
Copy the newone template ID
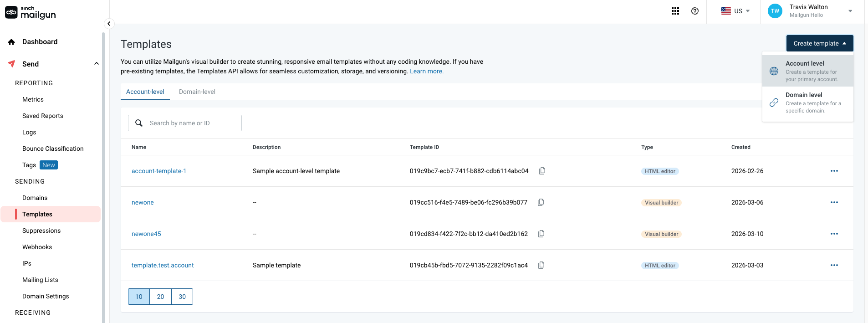pos(541,202)
